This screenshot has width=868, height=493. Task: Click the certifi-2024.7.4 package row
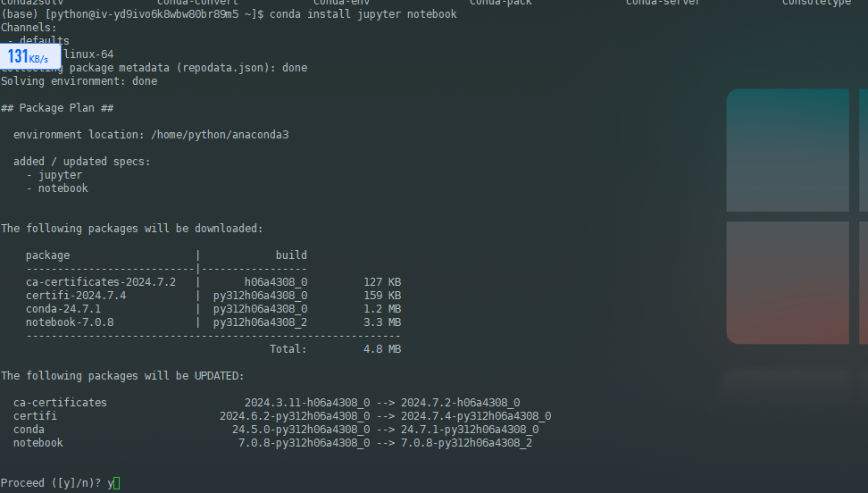click(213, 296)
